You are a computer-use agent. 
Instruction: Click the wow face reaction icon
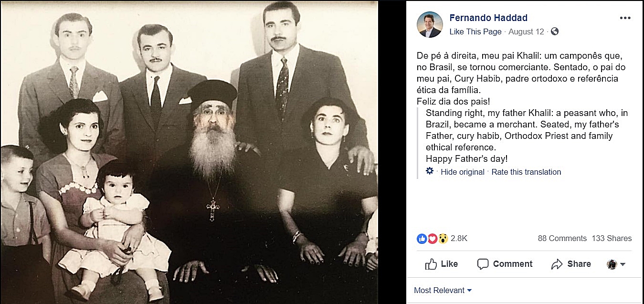coord(443,238)
